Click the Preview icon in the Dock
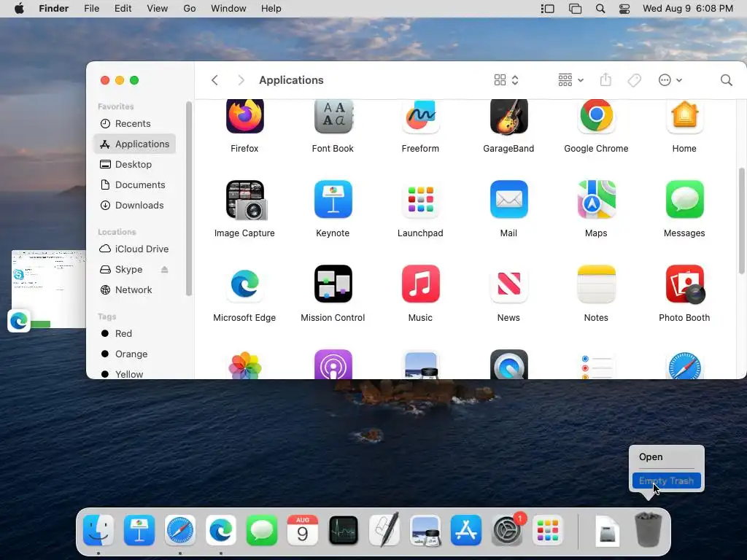Screen dimensions: 747x560 (425, 531)
